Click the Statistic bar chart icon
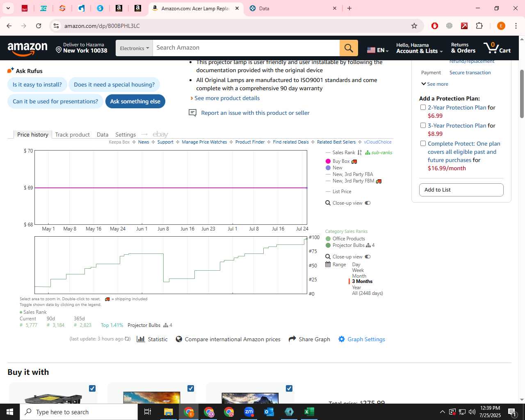 [141, 339]
